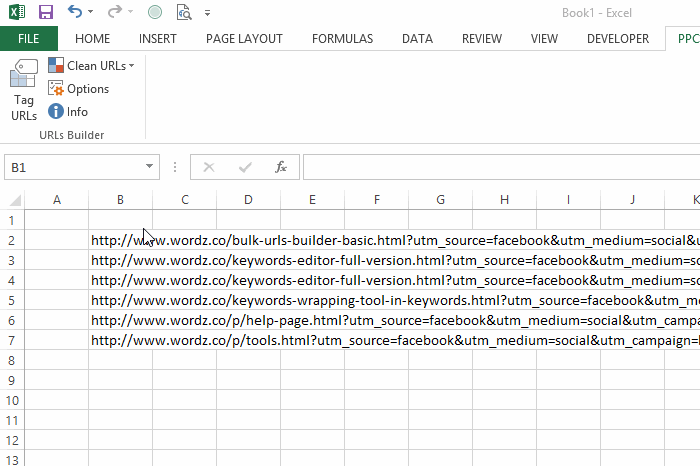Switch to the DATA tab

pyautogui.click(x=417, y=39)
